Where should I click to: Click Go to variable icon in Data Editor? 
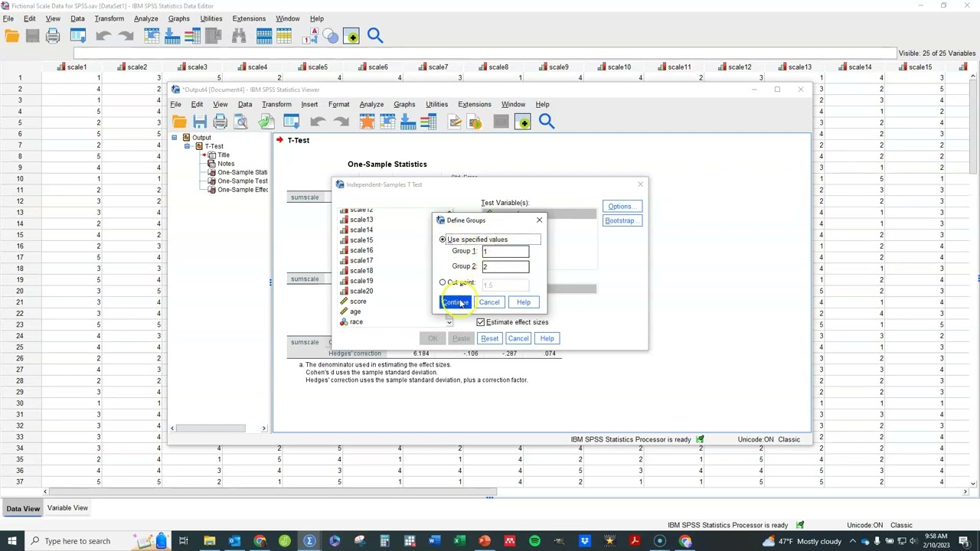[172, 36]
